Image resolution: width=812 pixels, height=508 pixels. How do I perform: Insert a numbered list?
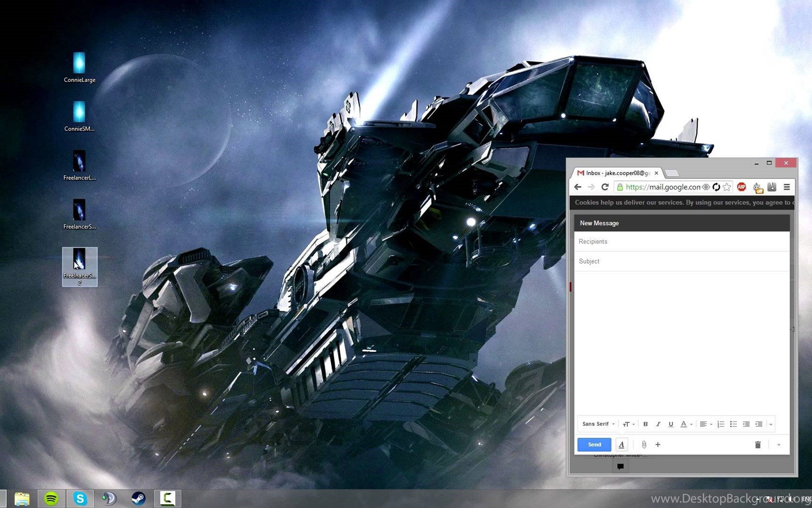point(721,424)
